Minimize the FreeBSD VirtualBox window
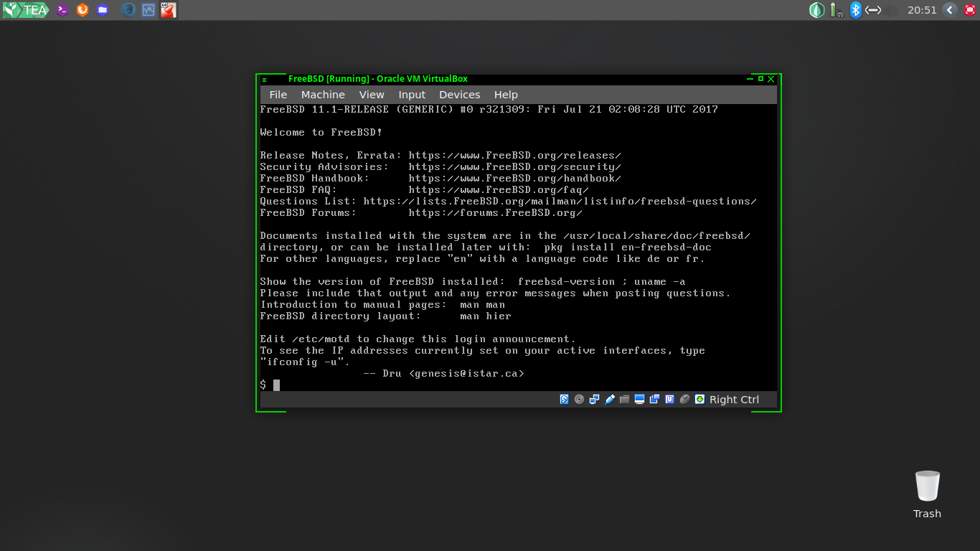This screenshot has height=551, width=980. point(750,79)
